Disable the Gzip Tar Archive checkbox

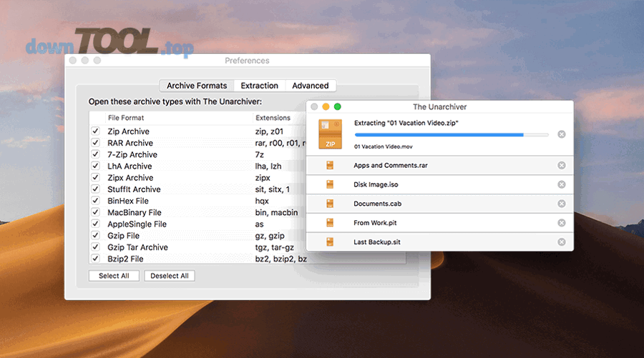[95, 247]
